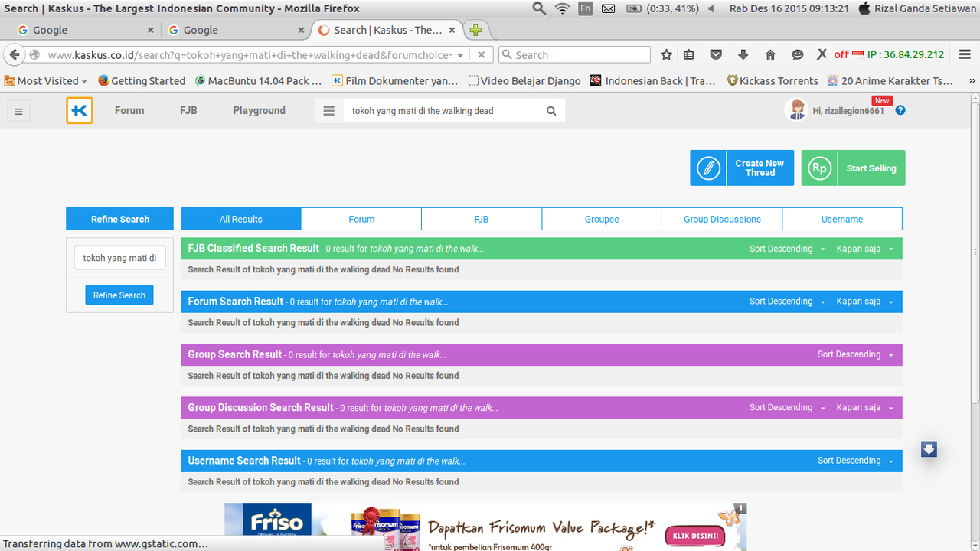Select the All Results tab
Viewport: 980px width, 551px height.
point(241,219)
